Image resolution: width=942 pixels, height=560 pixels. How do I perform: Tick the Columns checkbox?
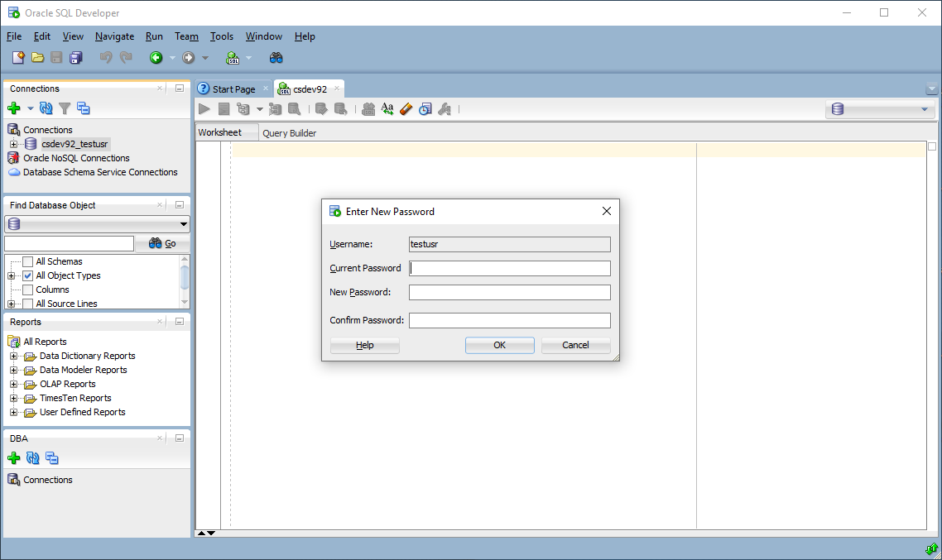coord(28,290)
